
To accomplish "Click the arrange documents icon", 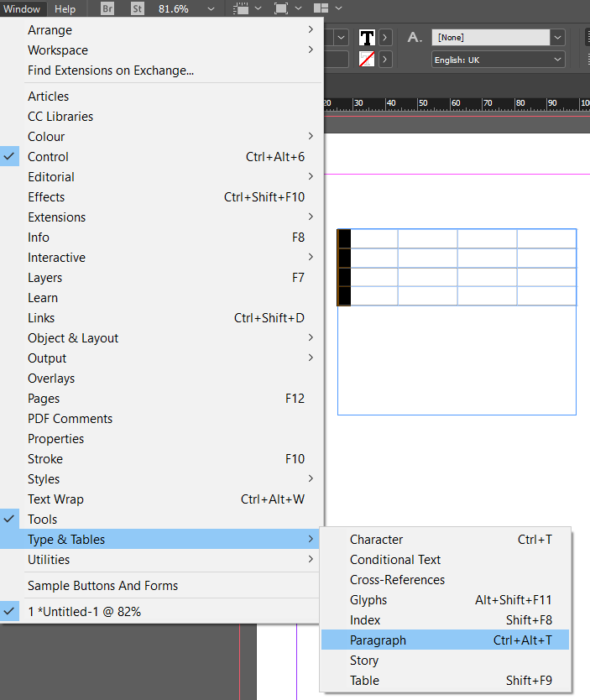I will 323,9.
